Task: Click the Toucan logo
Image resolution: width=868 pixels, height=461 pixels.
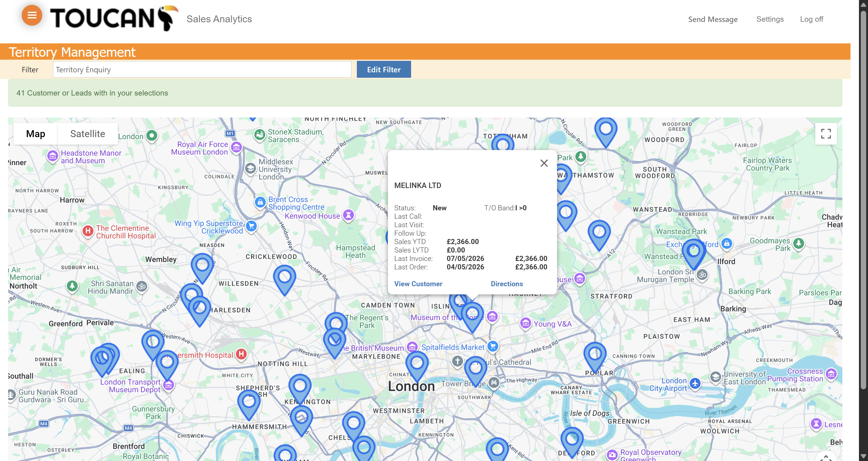Action: 114,18
